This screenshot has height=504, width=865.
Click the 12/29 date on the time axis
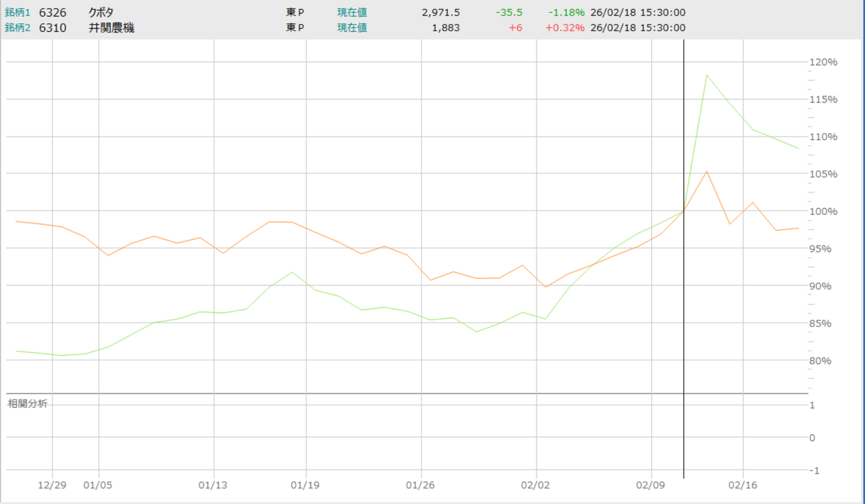pos(52,485)
